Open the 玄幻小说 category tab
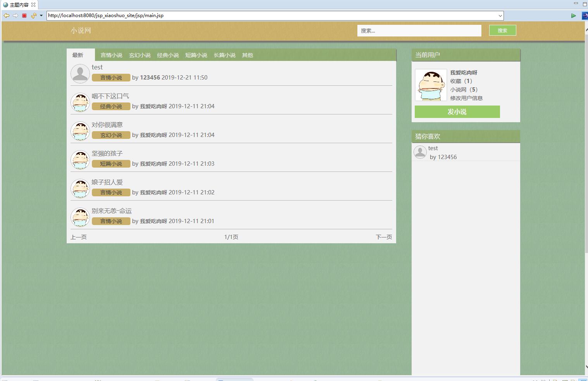This screenshot has width=588, height=381. click(x=140, y=55)
